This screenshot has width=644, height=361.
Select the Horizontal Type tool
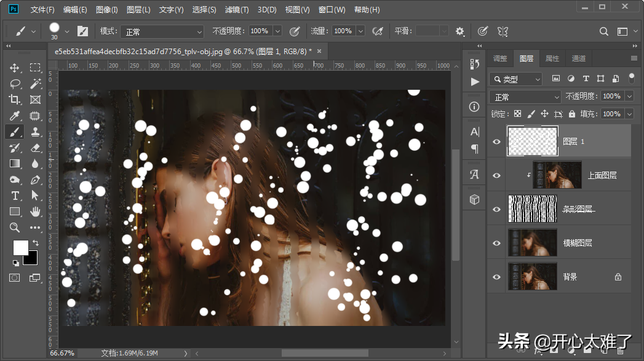(15, 196)
